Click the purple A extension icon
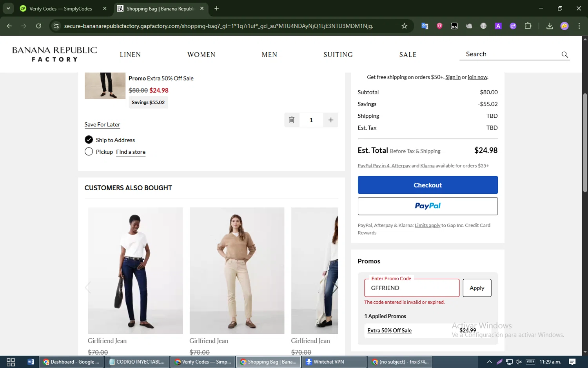 (498, 26)
